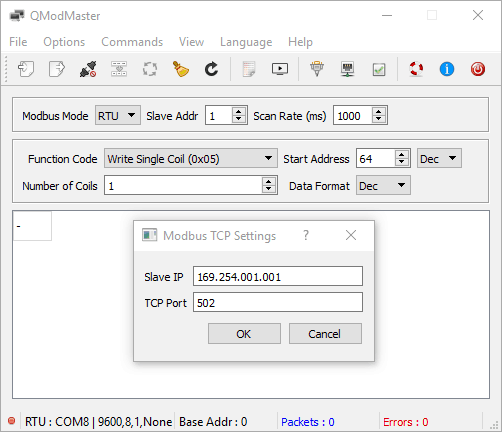Expand the Data Format Dec dropdown
The image size is (502, 432).
tap(383, 185)
